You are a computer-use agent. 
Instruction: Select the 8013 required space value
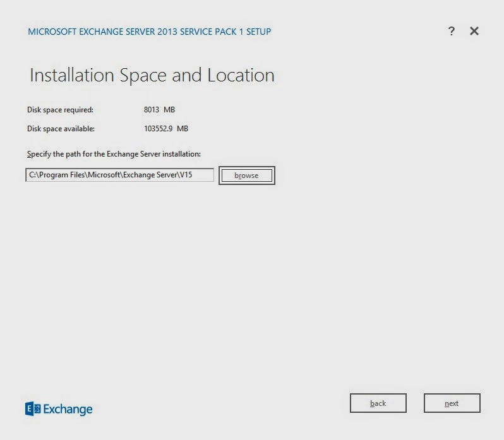click(x=152, y=110)
